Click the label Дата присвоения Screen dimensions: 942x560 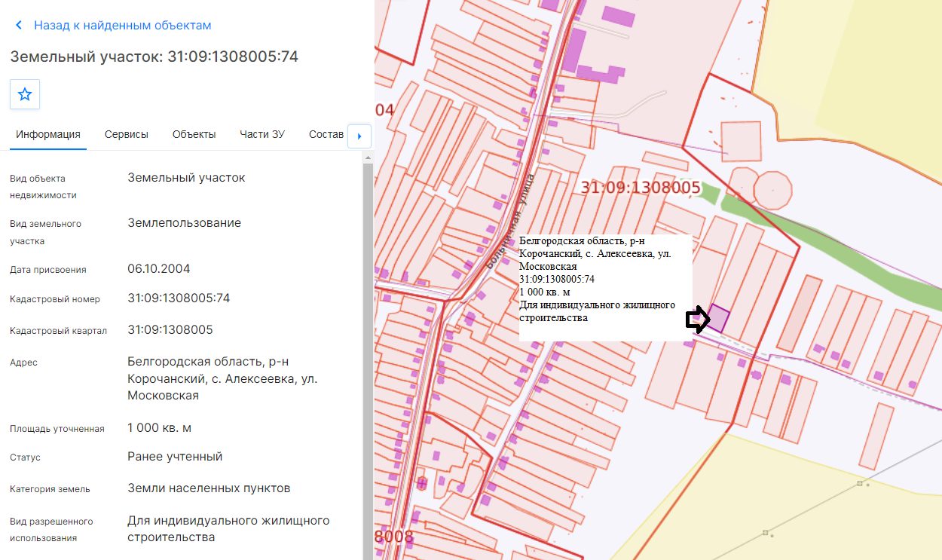tap(48, 270)
